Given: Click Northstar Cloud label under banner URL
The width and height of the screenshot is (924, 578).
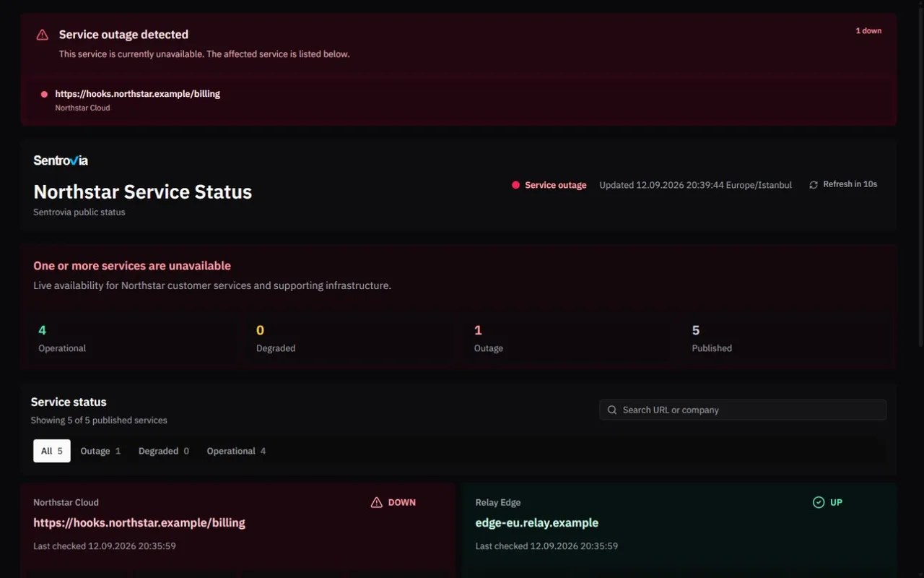Looking at the screenshot, I should 82,108.
